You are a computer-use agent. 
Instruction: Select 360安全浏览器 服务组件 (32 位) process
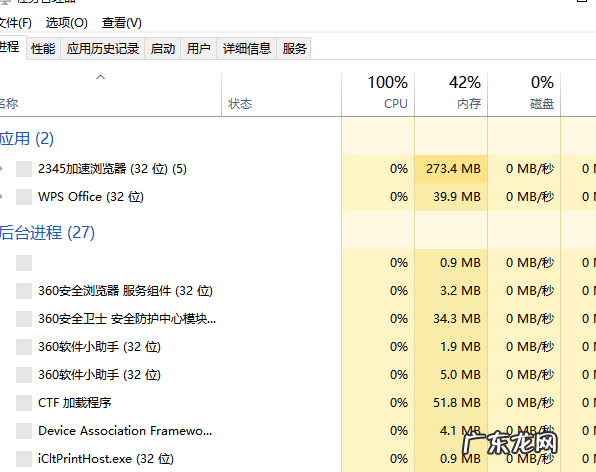coord(298,291)
